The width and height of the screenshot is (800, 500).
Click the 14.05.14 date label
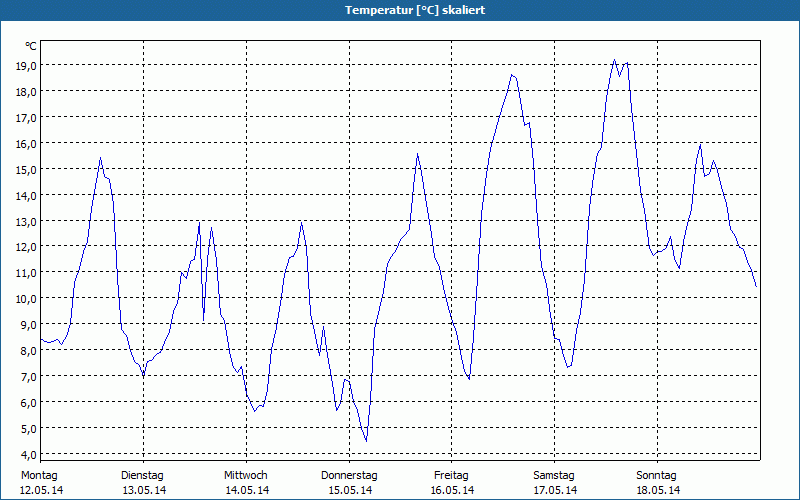pos(247,490)
